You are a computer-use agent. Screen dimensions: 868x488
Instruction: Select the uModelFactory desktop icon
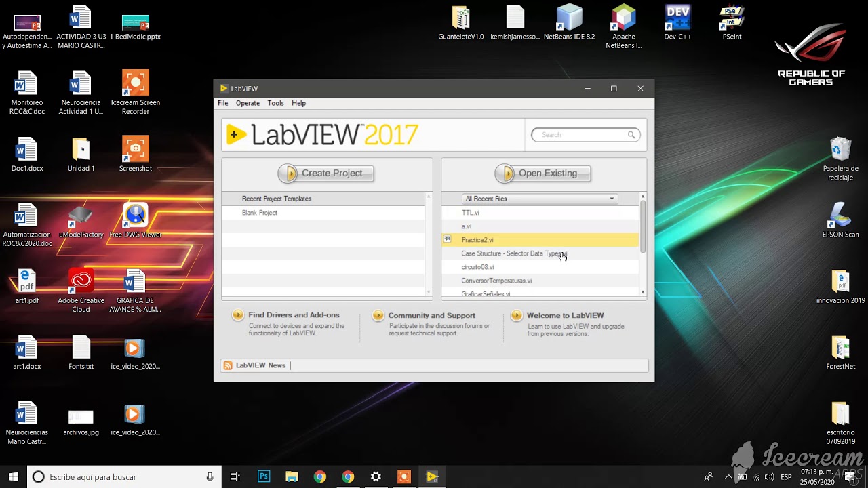pyautogui.click(x=81, y=221)
